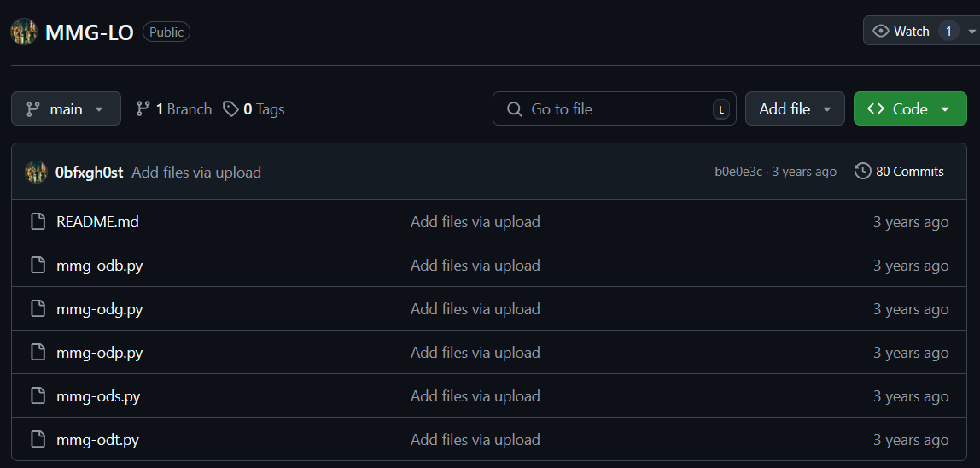Open mmg-ods.py commit message link
This screenshot has height=468, width=980.
point(475,396)
